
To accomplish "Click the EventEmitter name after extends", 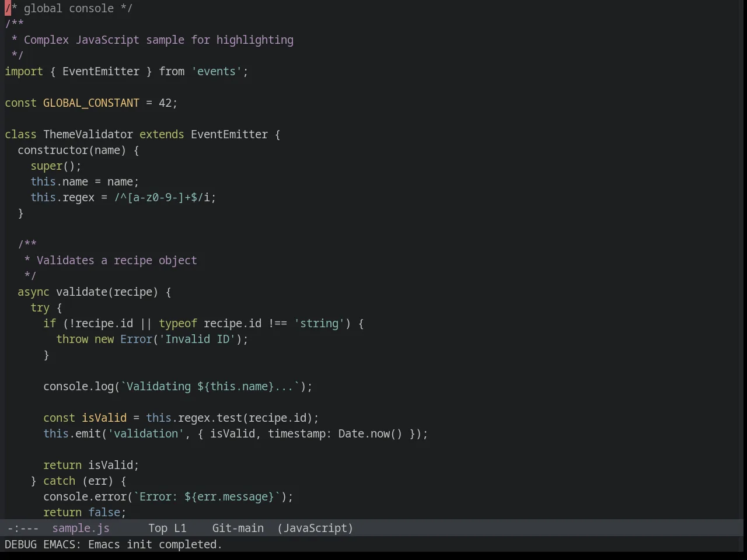I will 229,134.
